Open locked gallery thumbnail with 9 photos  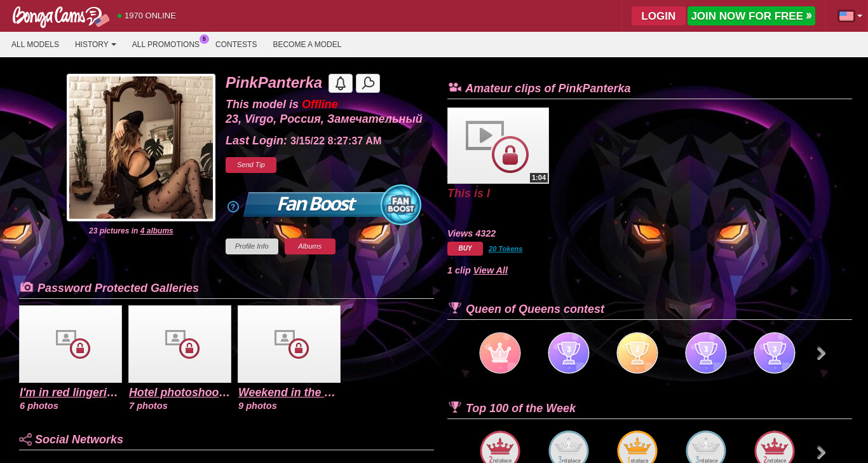pos(289,344)
